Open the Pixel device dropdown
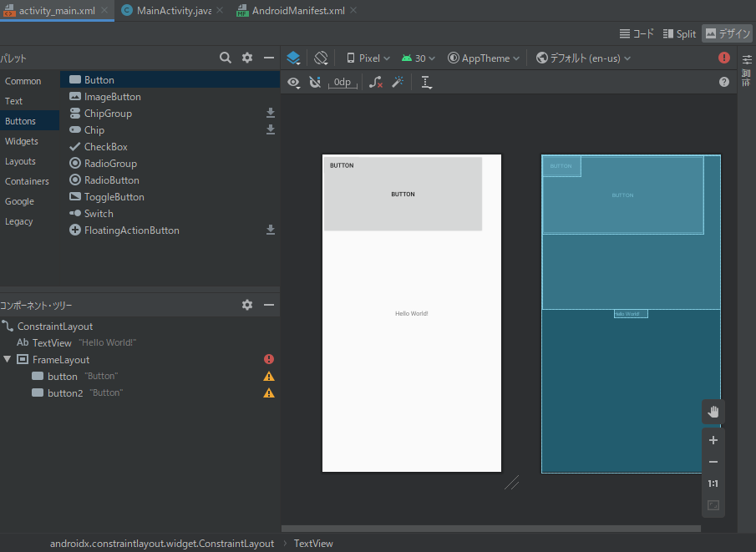The width and height of the screenshot is (756, 552). point(368,58)
